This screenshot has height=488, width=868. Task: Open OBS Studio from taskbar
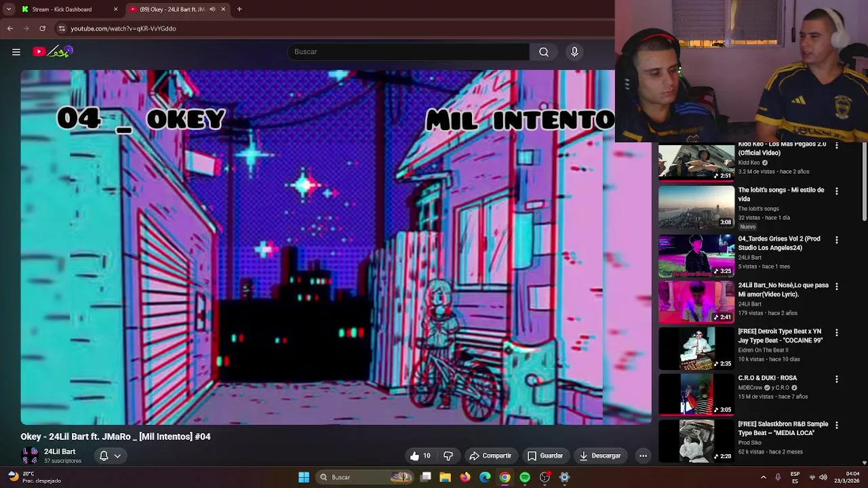click(x=545, y=477)
